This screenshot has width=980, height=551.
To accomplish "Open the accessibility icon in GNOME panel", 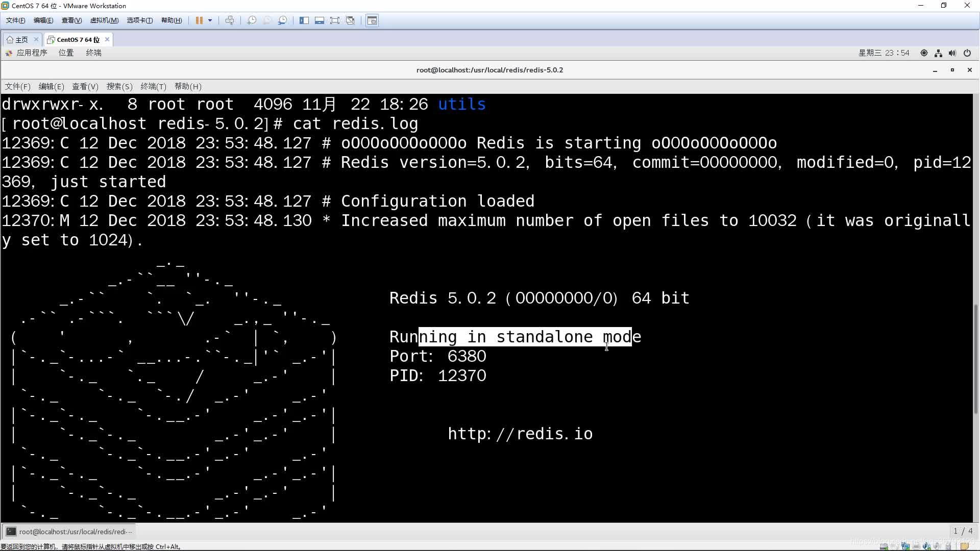I will [924, 53].
